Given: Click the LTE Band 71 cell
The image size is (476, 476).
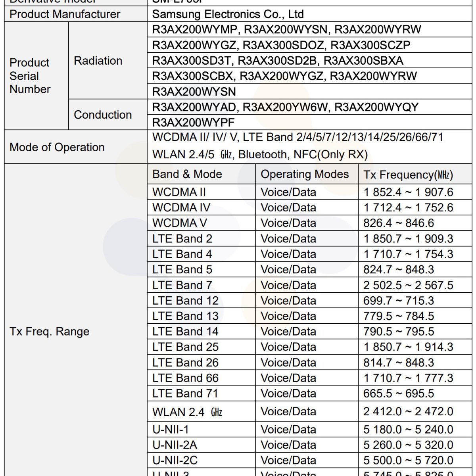Looking at the screenshot, I should [x=185, y=393].
